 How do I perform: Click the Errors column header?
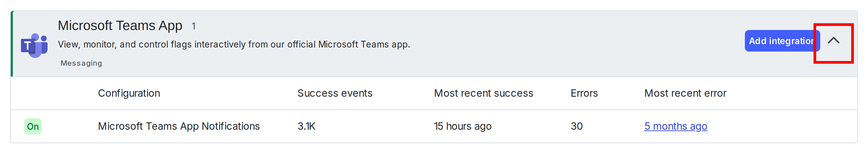click(x=584, y=93)
